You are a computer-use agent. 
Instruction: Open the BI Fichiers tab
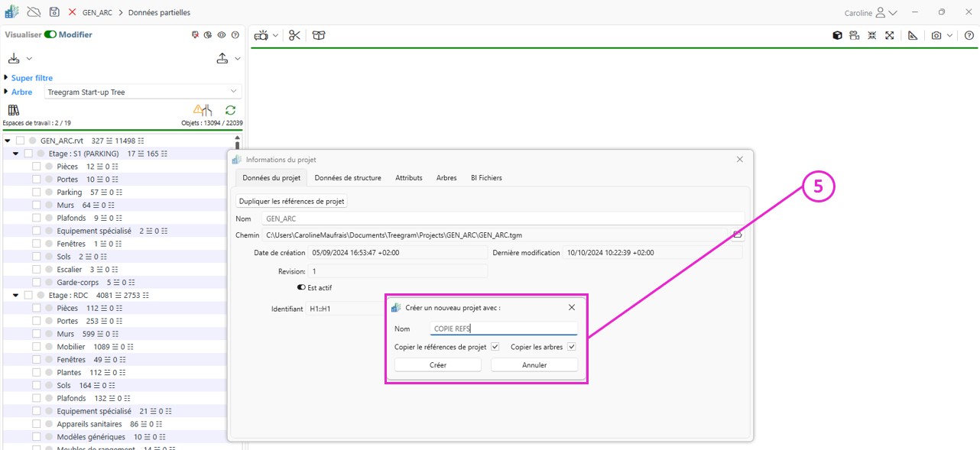tap(486, 178)
